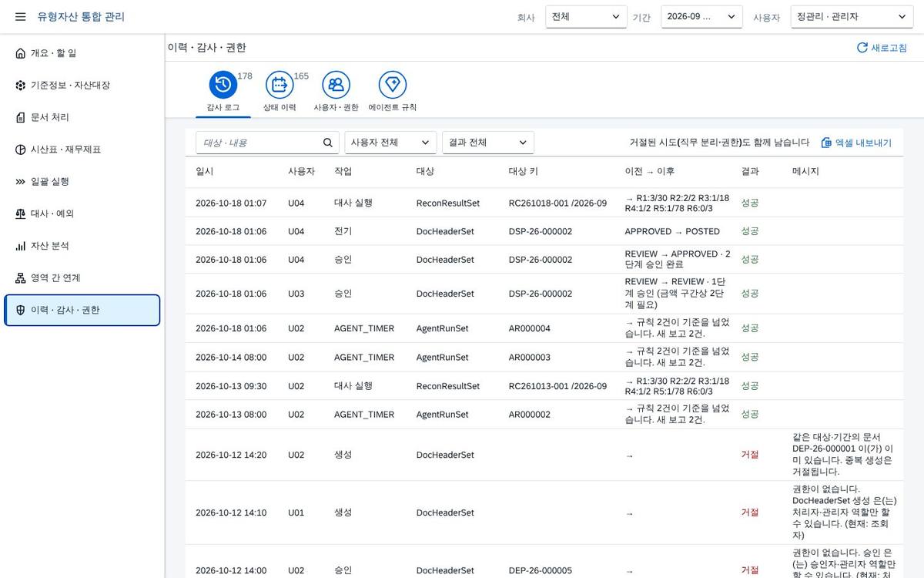This screenshot has height=578, width=924.
Task: Click the AR000004 target key cell
Action: 530,328
